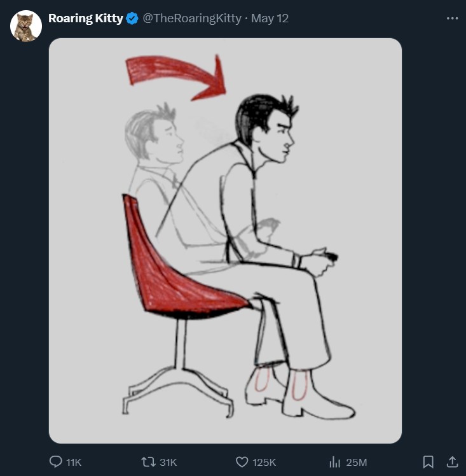The height and width of the screenshot is (476, 466).
Task: Open the May 12 timestamp permalink
Action: [270, 18]
